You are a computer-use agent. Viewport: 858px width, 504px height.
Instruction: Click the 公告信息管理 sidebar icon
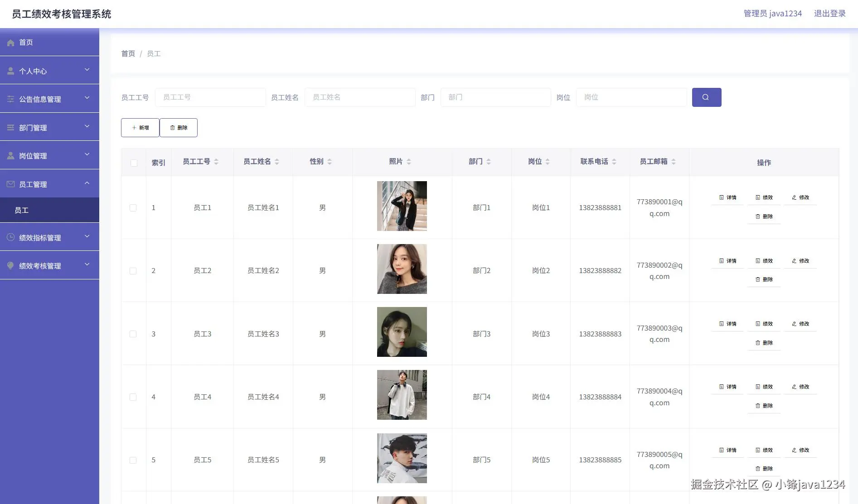(x=11, y=99)
